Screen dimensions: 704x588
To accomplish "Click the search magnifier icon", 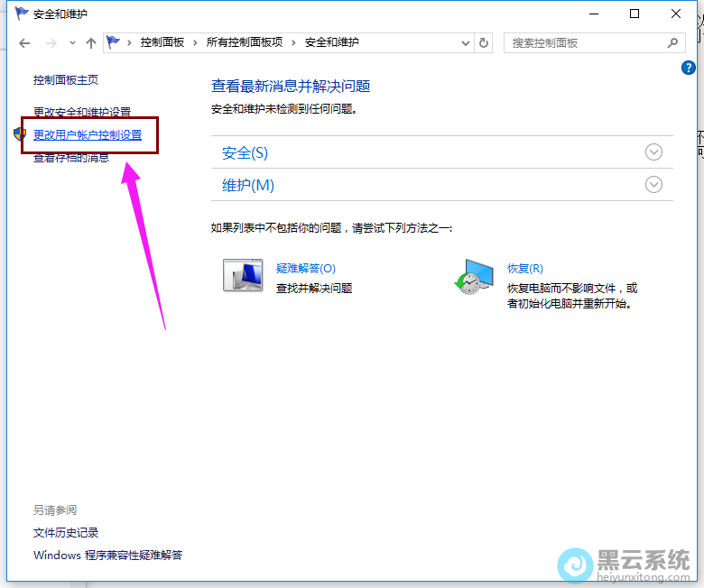I will point(672,42).
